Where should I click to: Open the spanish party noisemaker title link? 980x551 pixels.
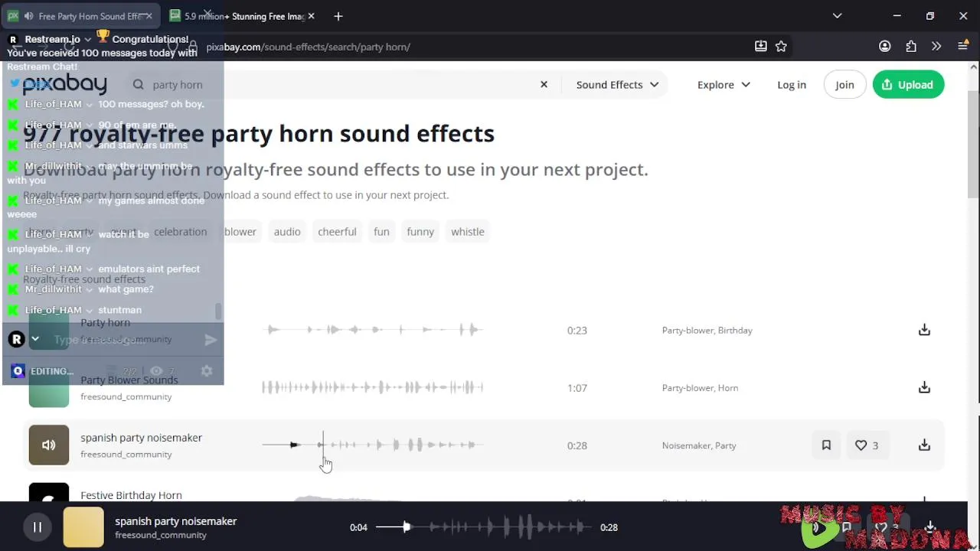pos(141,438)
